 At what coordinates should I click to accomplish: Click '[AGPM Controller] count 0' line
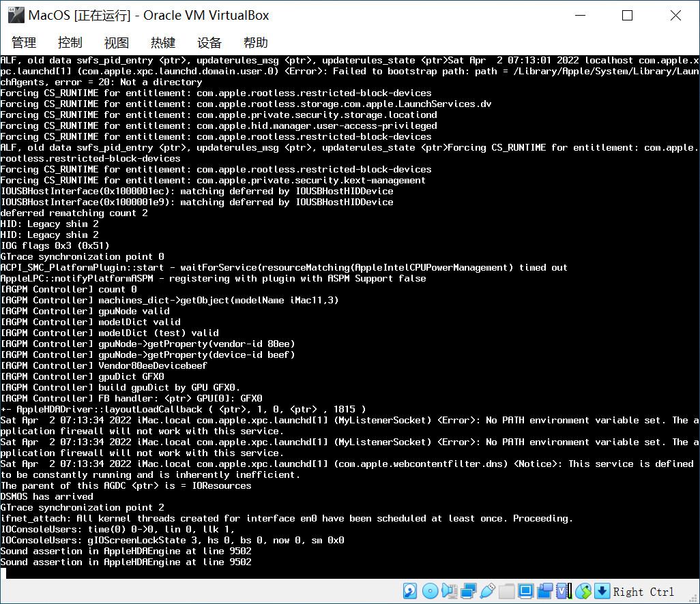[x=68, y=289]
